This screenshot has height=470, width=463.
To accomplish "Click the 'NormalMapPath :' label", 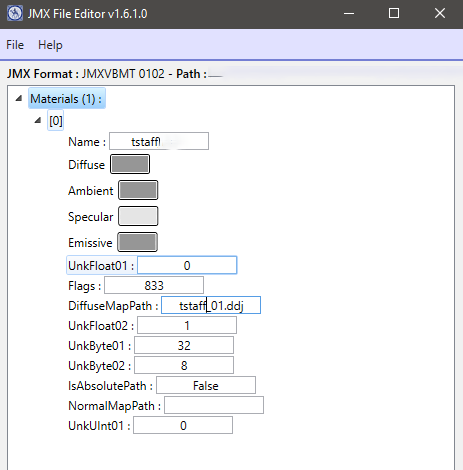I will 115,406.
